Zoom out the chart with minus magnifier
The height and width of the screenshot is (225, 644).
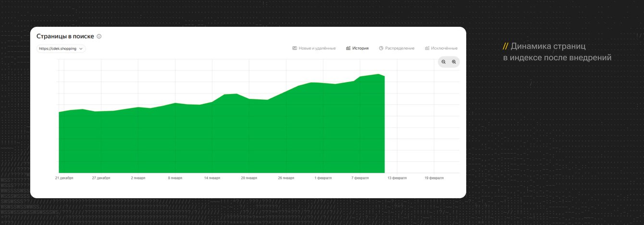click(x=444, y=62)
